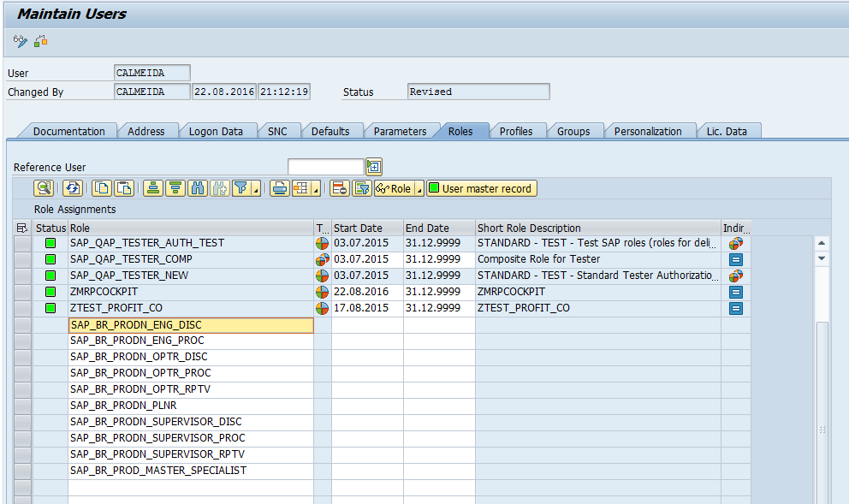Select row marker for SAP_BR_PROD_MASTER_SPECIALIST
Viewport: 849px width, 504px height.
(x=23, y=471)
